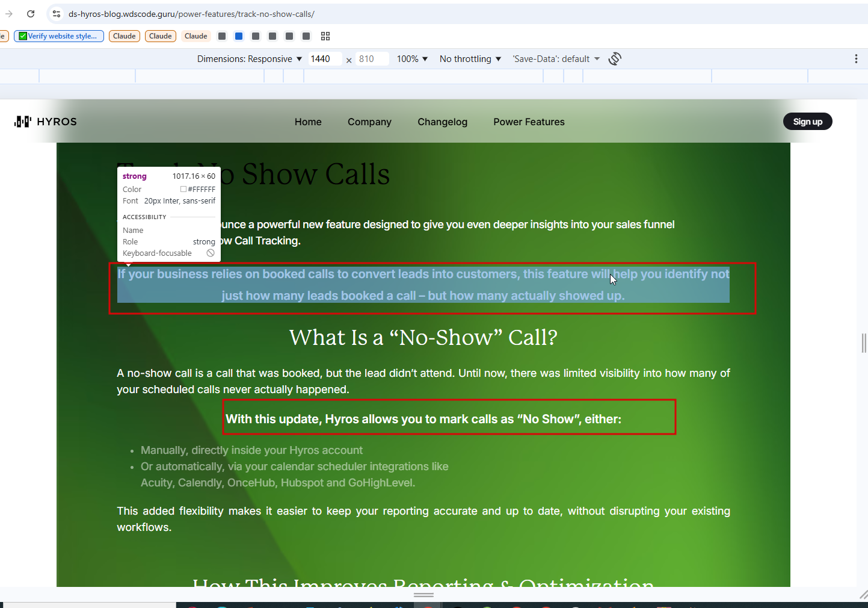The image size is (868, 608).
Task: Select the blue square tab group chip
Action: click(x=239, y=36)
